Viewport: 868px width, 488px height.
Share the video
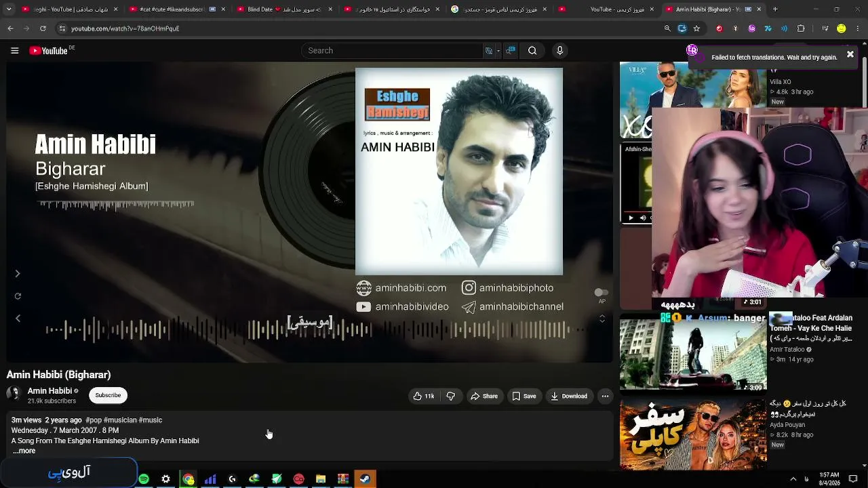coord(484,396)
